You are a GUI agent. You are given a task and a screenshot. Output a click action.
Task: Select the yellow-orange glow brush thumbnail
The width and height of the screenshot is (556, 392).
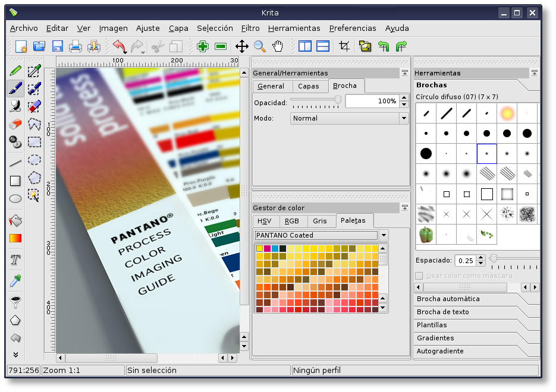507,113
